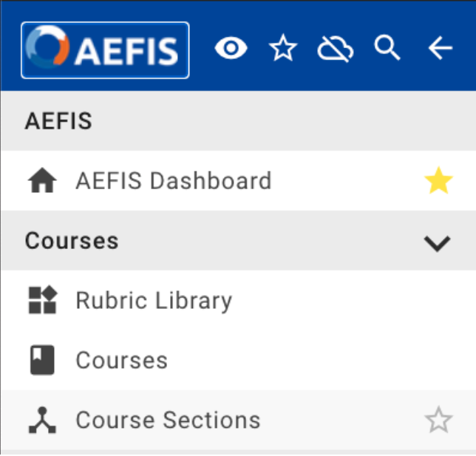Click the Course Sections branch icon
This screenshot has width=476, height=456.
(42, 421)
